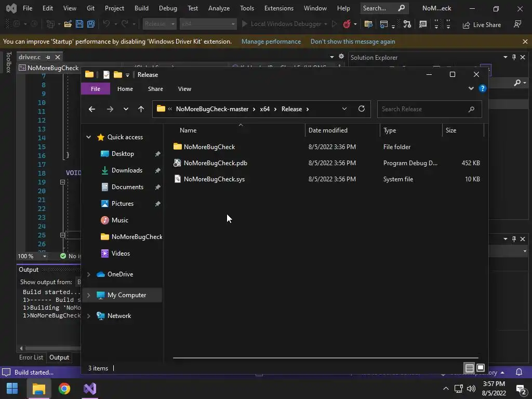Go up one folder level
This screenshot has width=532, height=399.
click(141, 109)
